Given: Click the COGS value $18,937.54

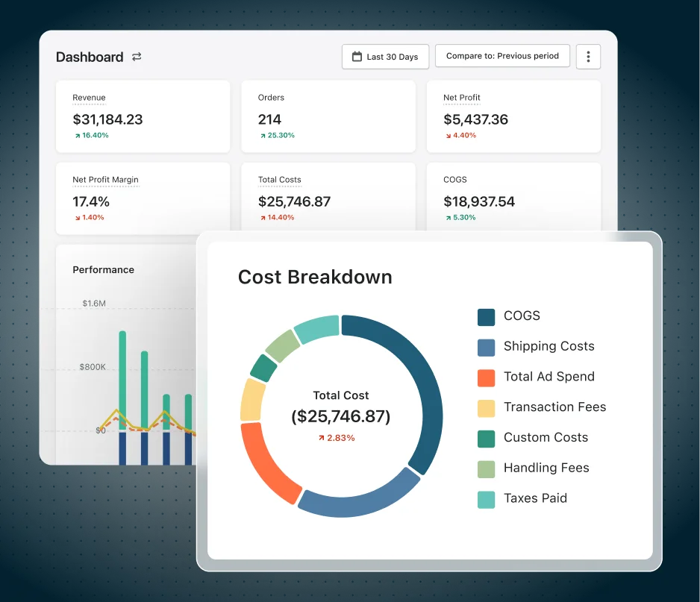Looking at the screenshot, I should (x=479, y=201).
